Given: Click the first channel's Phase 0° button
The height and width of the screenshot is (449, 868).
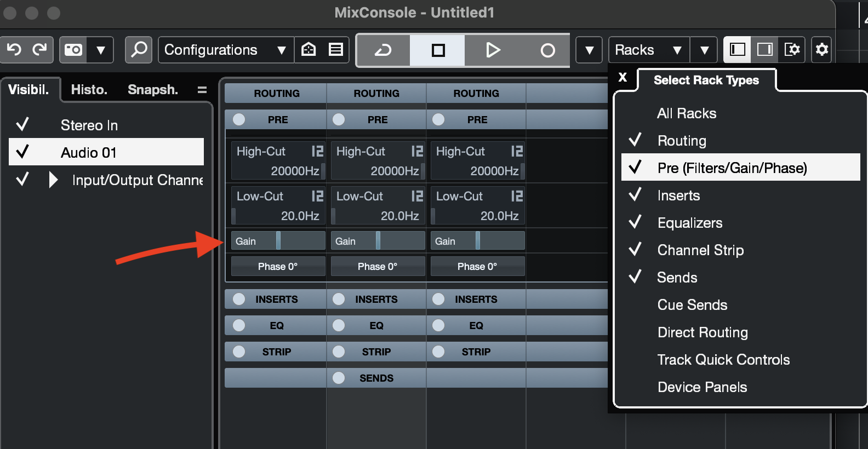Looking at the screenshot, I should pos(278,267).
